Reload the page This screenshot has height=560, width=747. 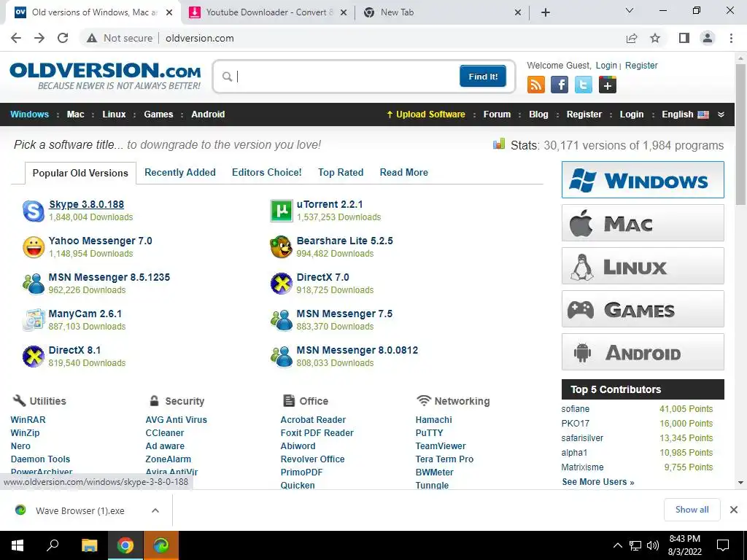pyautogui.click(x=63, y=38)
